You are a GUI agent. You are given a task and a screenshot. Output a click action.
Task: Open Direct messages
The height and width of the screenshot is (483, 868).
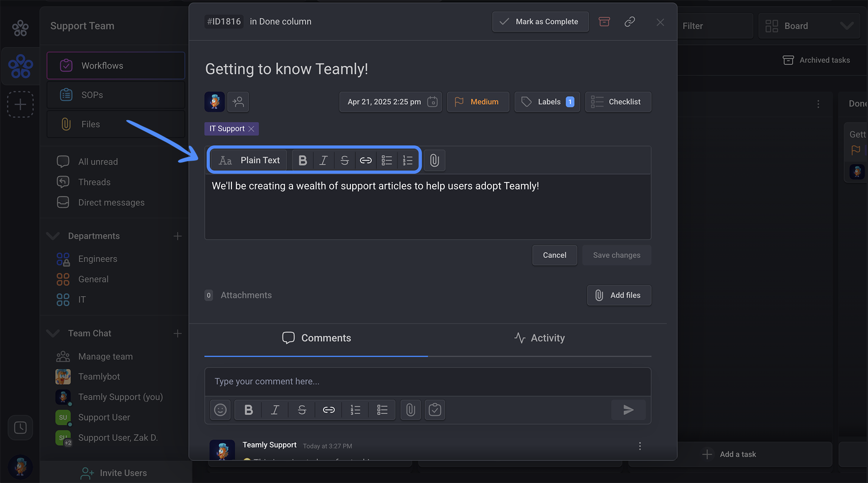[111, 203]
